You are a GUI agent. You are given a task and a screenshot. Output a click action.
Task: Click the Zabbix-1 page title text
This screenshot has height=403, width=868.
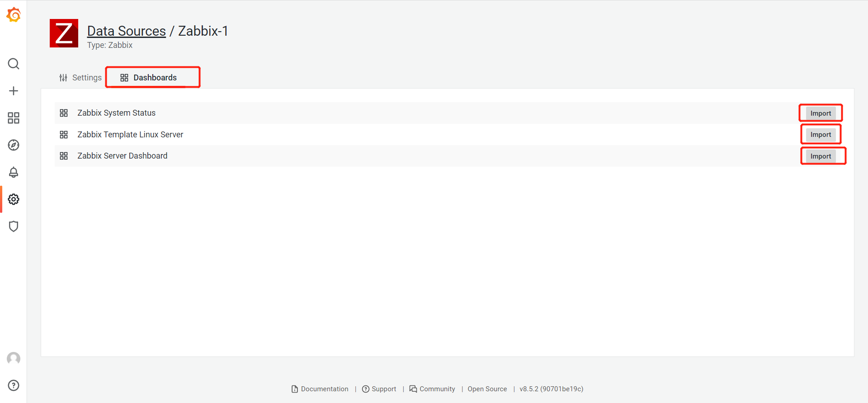pos(203,31)
